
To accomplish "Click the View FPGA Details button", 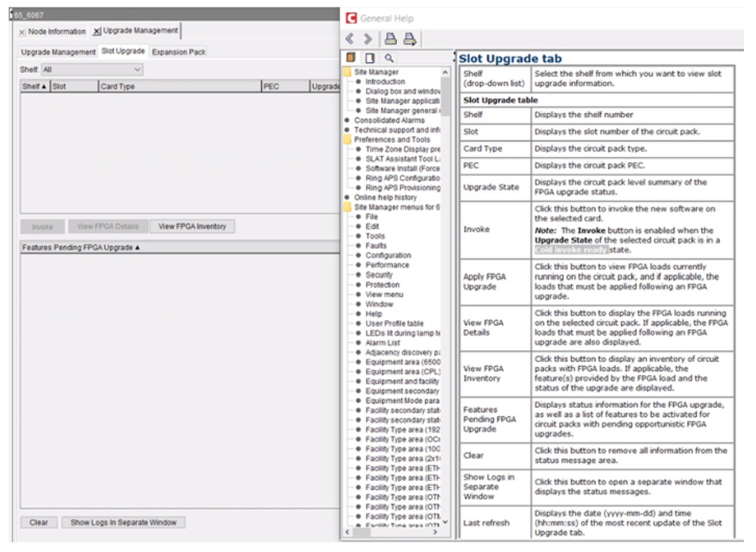I will point(108,226).
